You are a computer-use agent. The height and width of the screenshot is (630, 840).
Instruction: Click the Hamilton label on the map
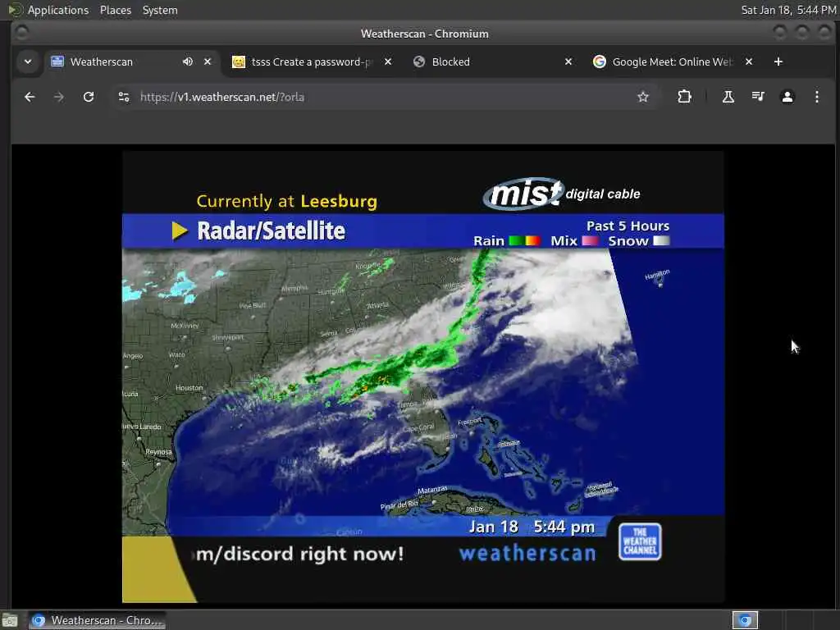point(657,274)
